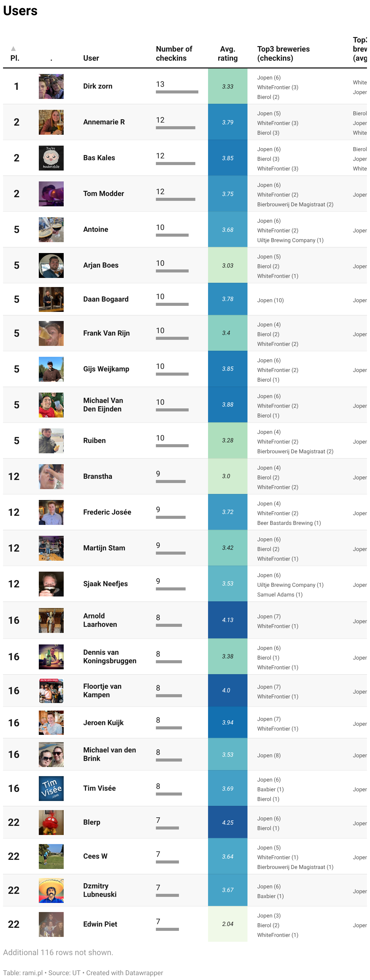Click the sort arrow above Pl. column

(13, 48)
